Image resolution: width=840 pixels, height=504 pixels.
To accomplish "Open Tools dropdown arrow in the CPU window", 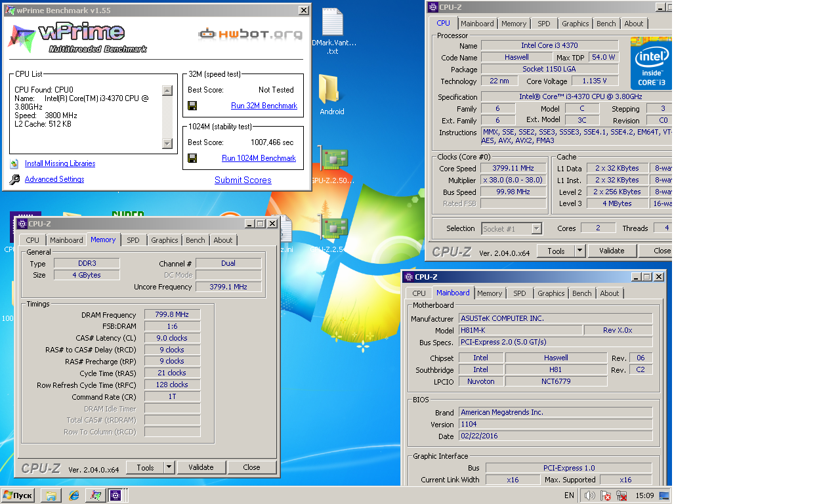I will click(x=579, y=251).
